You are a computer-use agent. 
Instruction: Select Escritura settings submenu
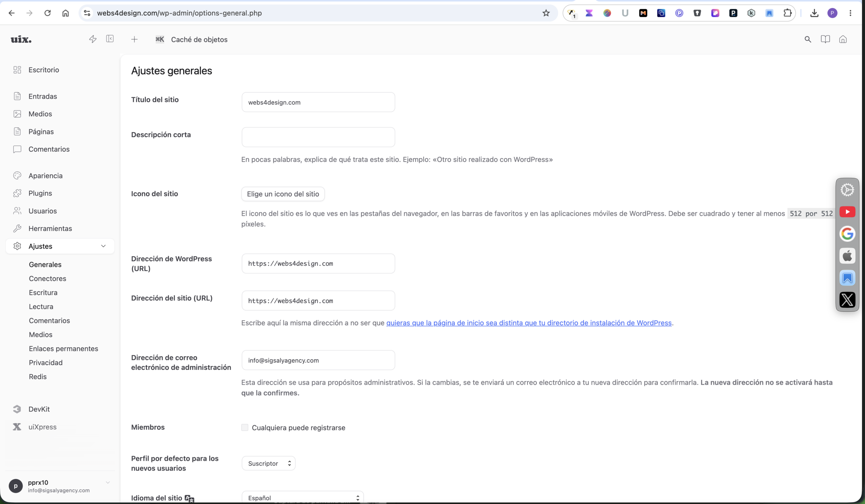[x=43, y=293]
